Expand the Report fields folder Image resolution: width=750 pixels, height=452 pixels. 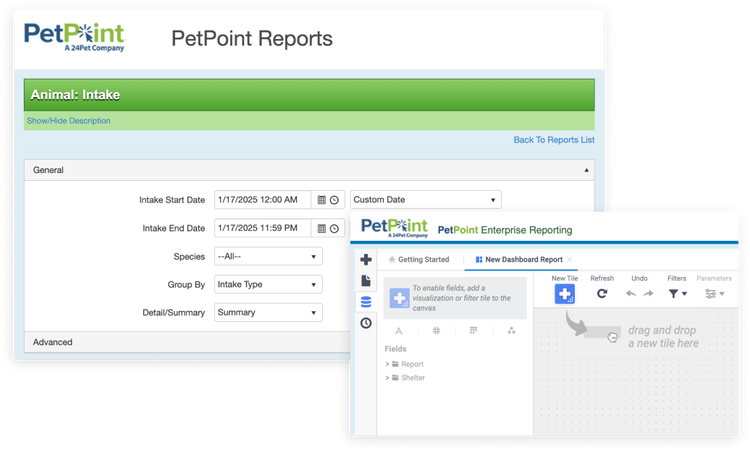click(x=387, y=364)
